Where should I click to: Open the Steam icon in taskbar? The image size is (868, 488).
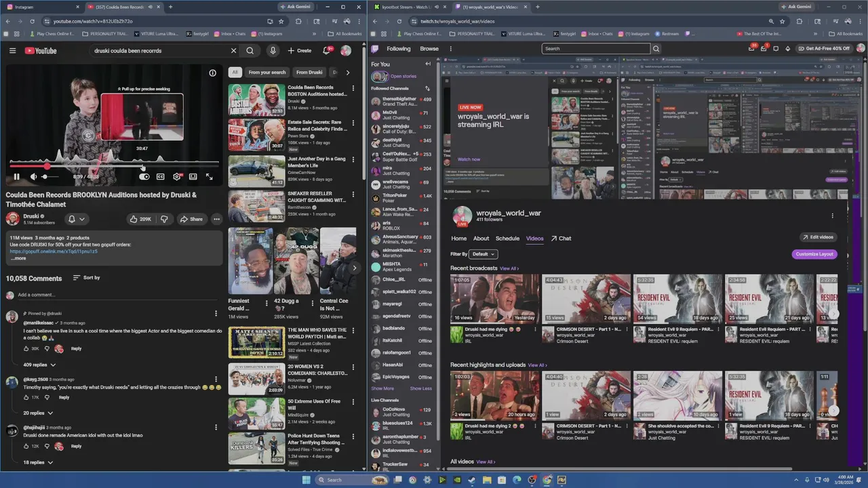click(x=472, y=480)
